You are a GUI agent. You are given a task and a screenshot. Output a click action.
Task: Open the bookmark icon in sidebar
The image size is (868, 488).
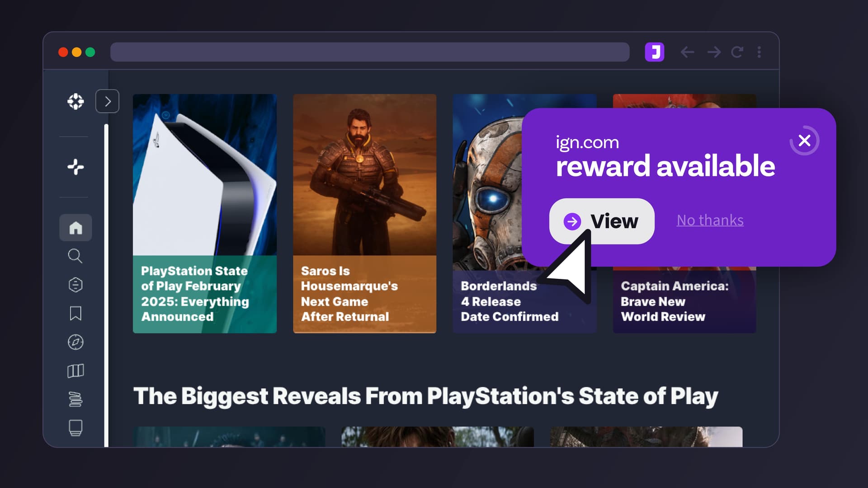[x=75, y=313]
